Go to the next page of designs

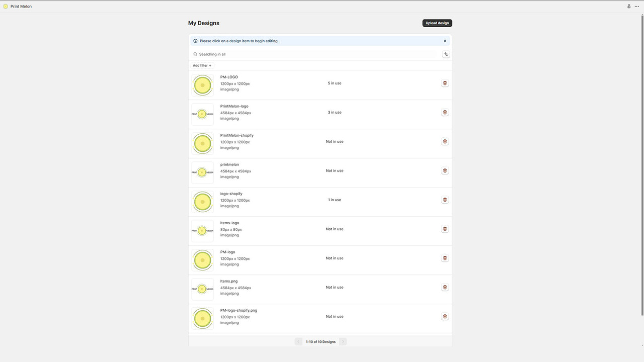(343, 341)
